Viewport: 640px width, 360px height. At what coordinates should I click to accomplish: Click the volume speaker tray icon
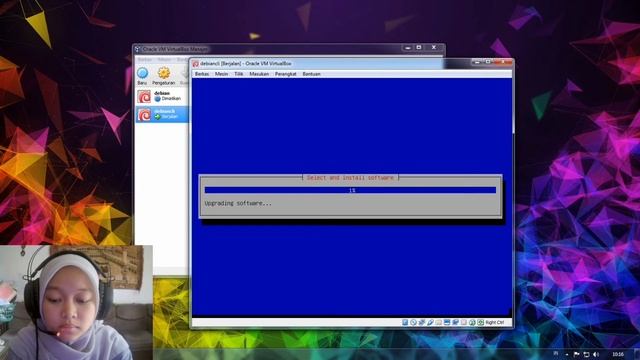[596, 354]
